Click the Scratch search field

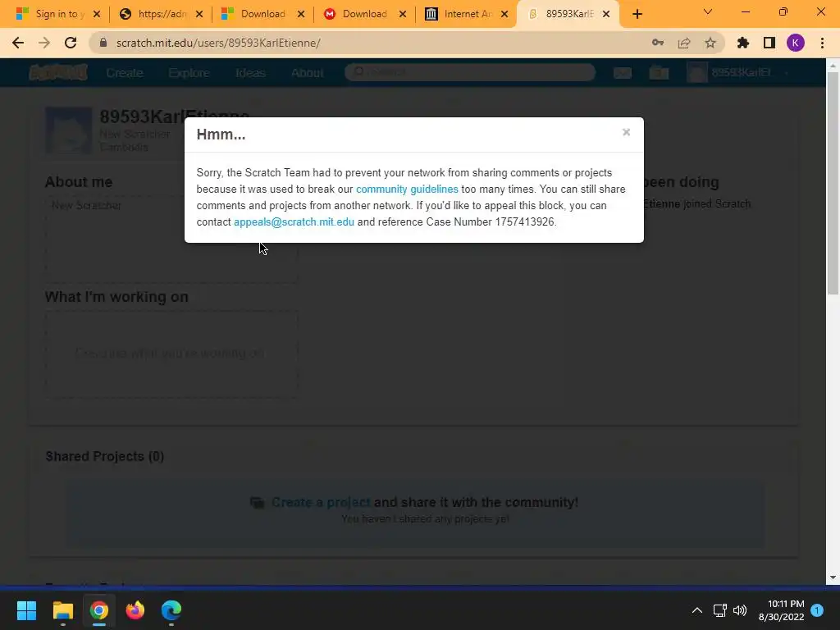coord(470,72)
